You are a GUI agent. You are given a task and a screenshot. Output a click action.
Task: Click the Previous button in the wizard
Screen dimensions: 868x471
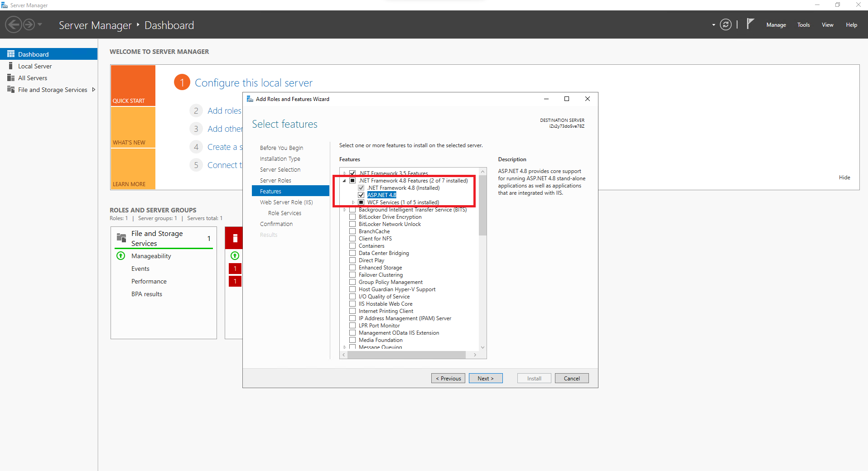[448, 378]
